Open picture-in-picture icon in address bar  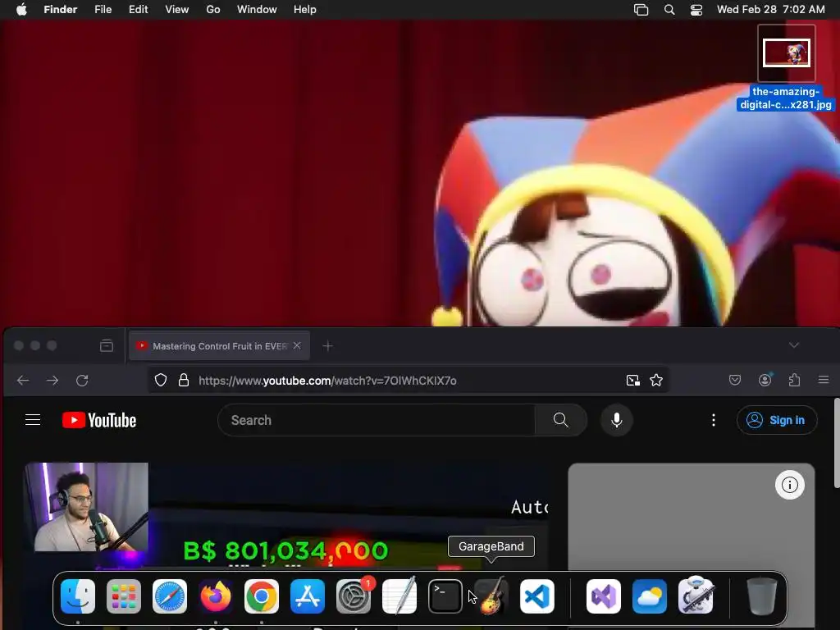pos(633,381)
